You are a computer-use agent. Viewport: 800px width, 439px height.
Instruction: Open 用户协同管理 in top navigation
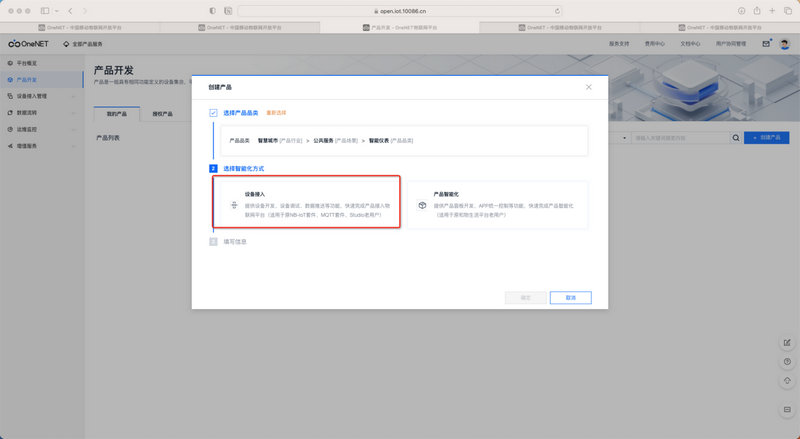(x=731, y=44)
